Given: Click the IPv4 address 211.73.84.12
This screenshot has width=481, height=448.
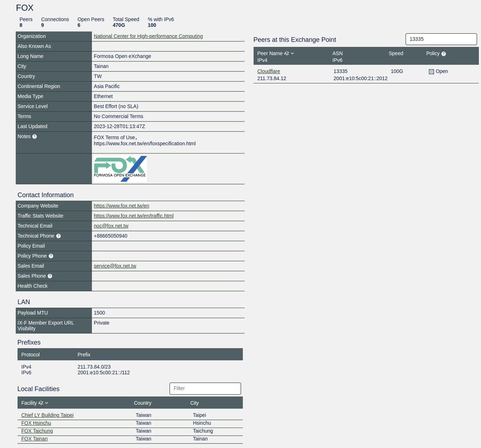Looking at the screenshot, I should [x=272, y=79].
